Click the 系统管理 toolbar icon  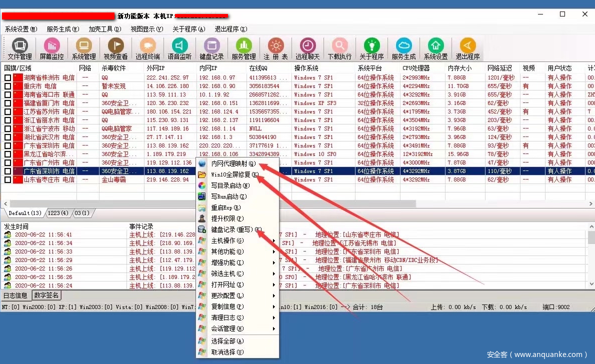pyautogui.click(x=83, y=49)
